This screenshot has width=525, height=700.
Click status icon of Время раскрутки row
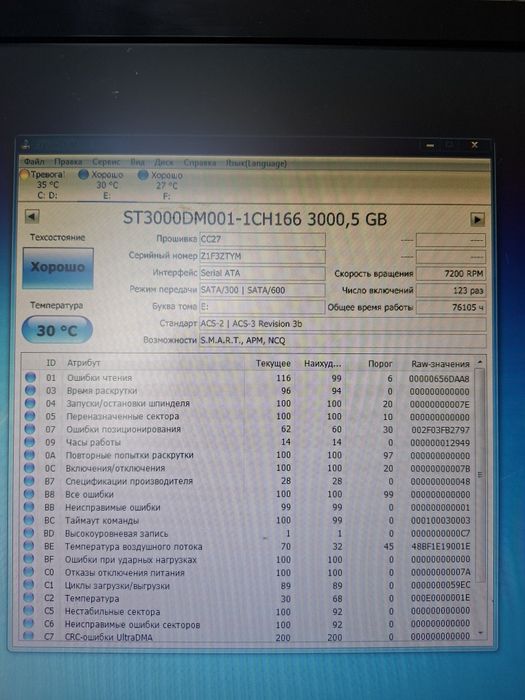click(30, 390)
